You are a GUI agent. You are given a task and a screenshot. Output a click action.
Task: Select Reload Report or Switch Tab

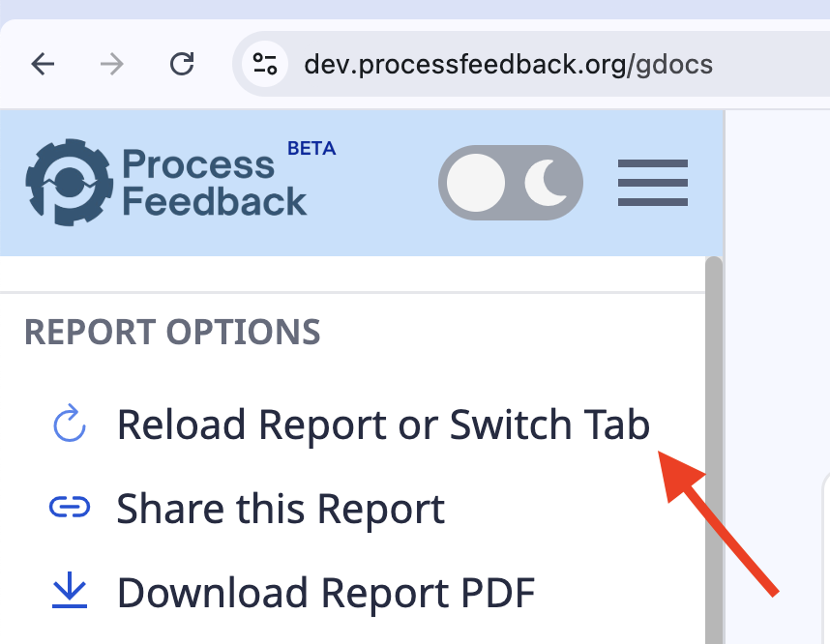click(383, 424)
